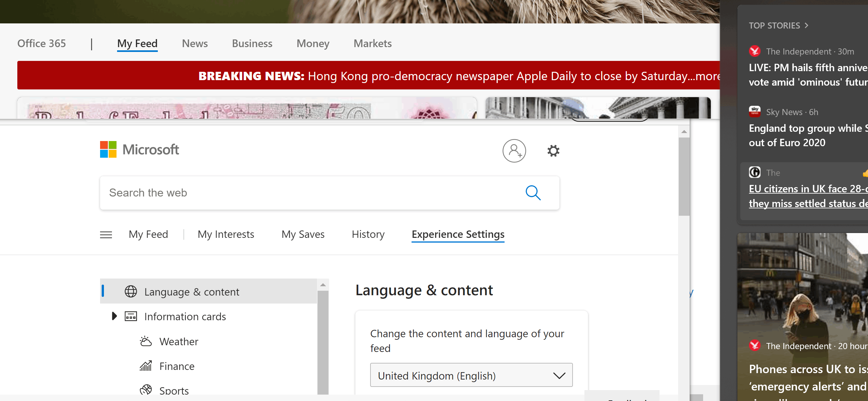The width and height of the screenshot is (868, 401).
Task: Open the hamburger navigation menu
Action: 106,234
